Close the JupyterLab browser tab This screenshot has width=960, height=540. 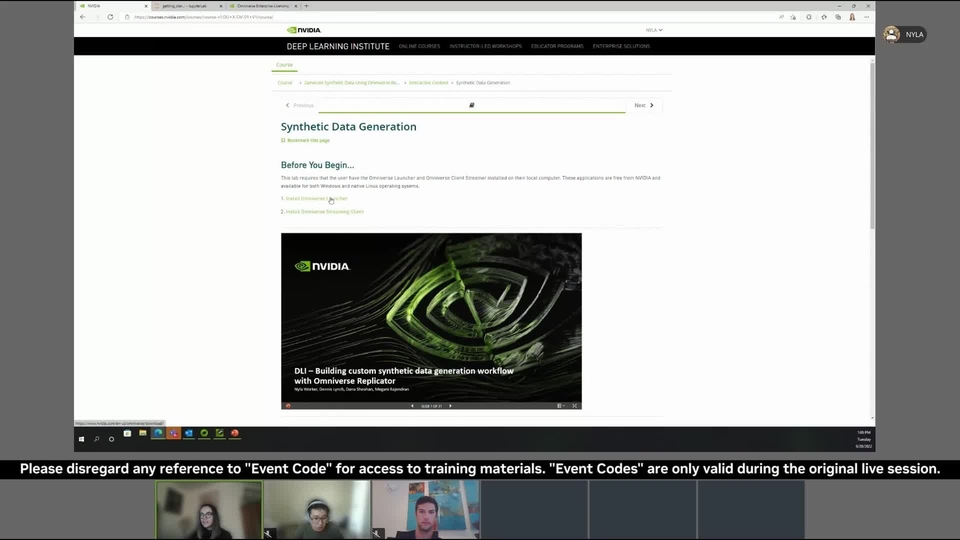220,6
